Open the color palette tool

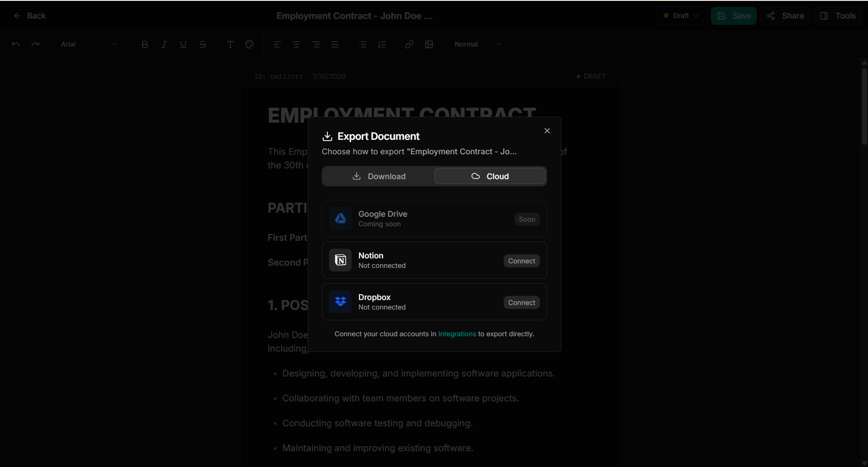click(x=249, y=44)
